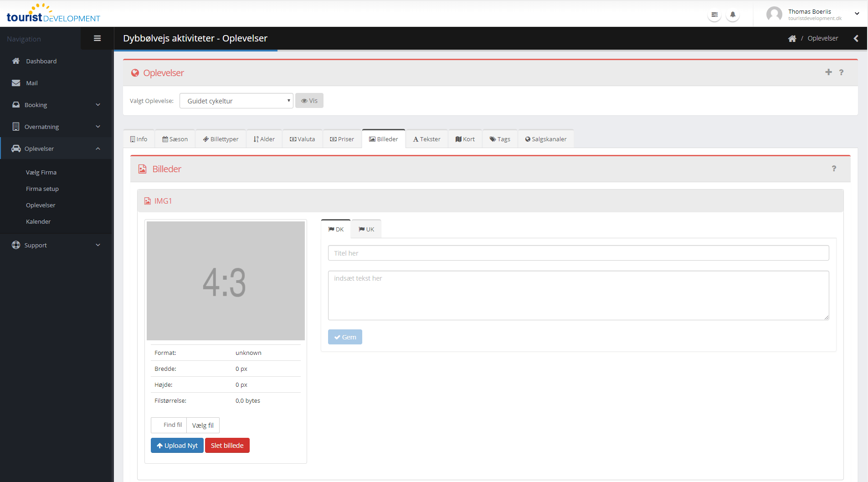Click the Titel her input field
The width and height of the screenshot is (868, 482).
coord(578,253)
